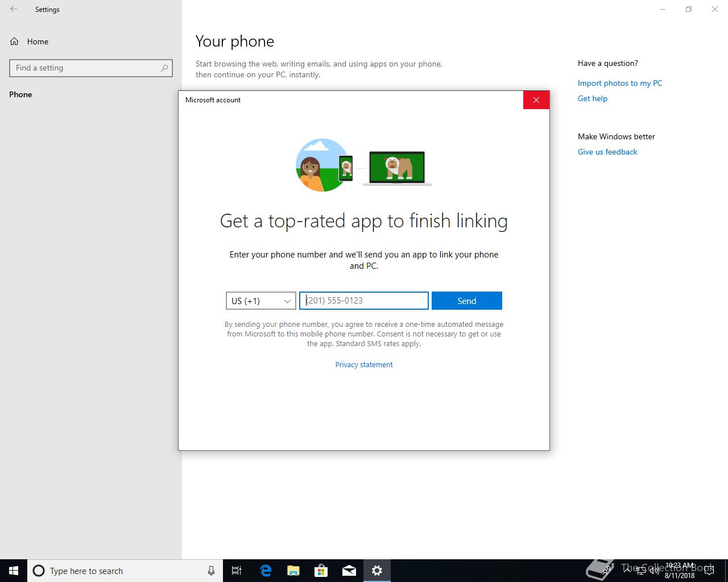Launch Microsoft Edge from the taskbar
Viewport: 728px width, 582px height.
pyautogui.click(x=266, y=571)
